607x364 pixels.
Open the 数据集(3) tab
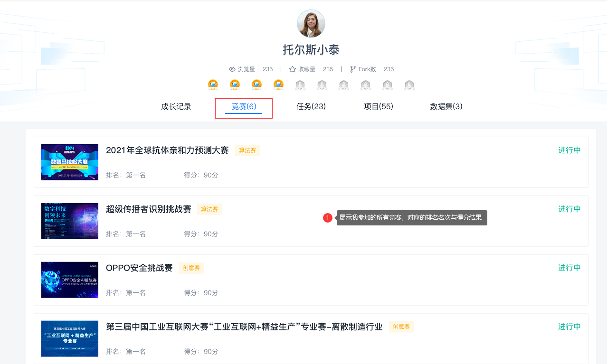click(x=446, y=107)
